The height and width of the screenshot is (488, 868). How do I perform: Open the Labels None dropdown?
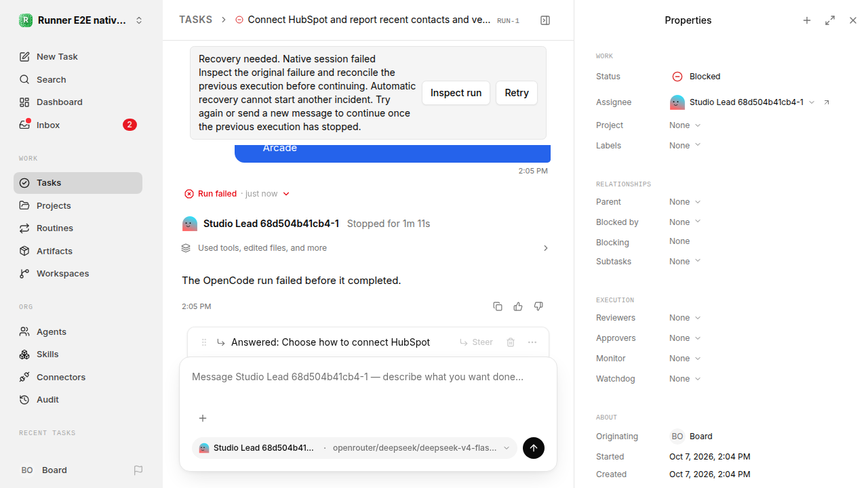pyautogui.click(x=685, y=146)
